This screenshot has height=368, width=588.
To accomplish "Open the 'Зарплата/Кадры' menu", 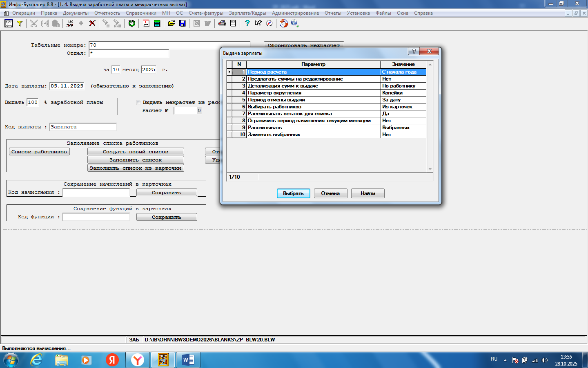I will [x=247, y=13].
